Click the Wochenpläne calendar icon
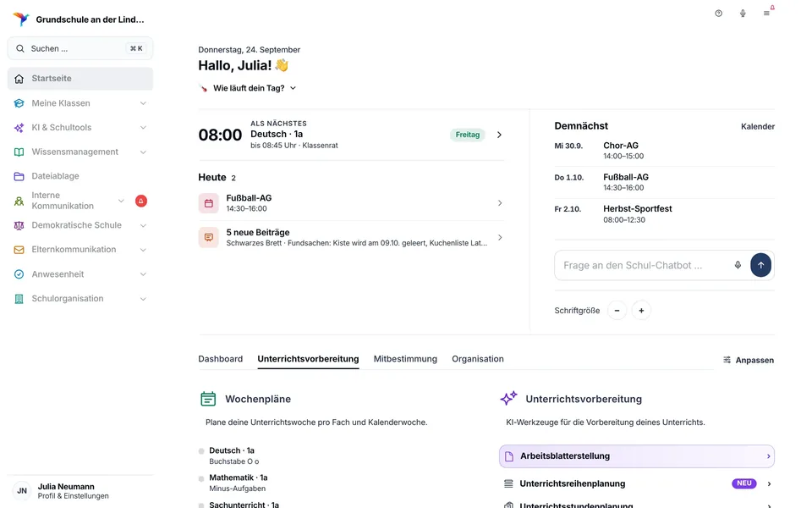 pyautogui.click(x=208, y=399)
